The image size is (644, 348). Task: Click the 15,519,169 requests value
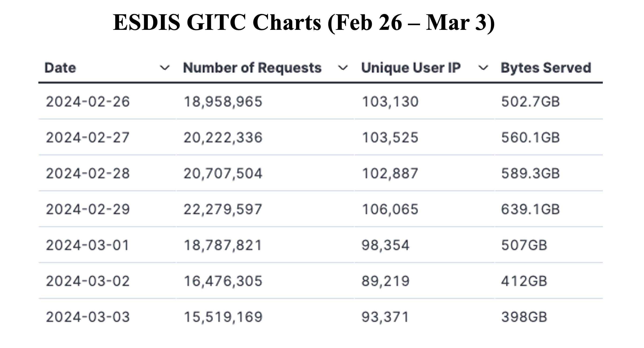click(x=223, y=317)
